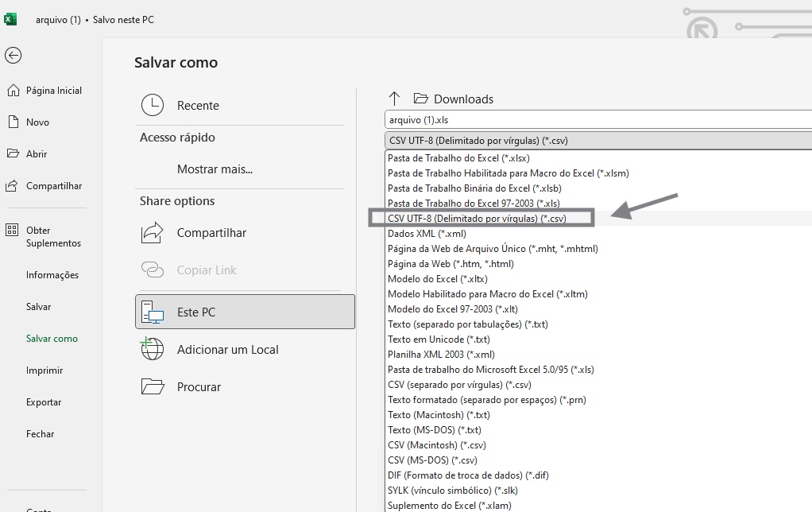Click the Procurar folder icon
This screenshot has width=812, height=512.
pos(153,386)
